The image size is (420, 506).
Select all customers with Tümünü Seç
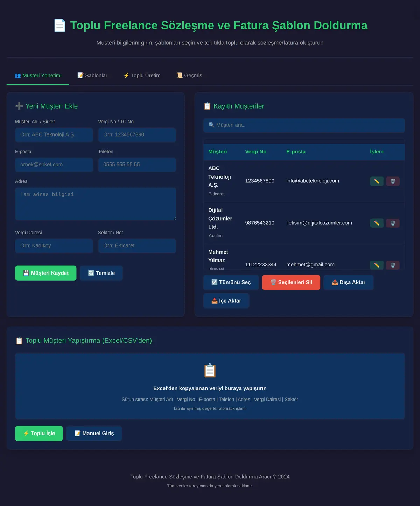click(x=231, y=282)
